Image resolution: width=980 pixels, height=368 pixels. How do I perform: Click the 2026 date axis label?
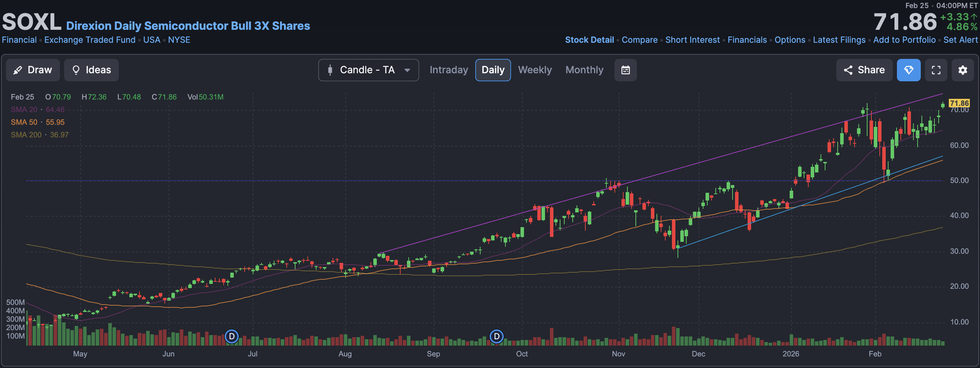(x=790, y=354)
